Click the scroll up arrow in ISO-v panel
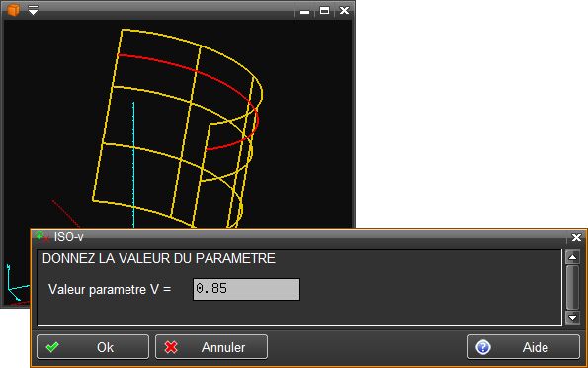Viewport: 588px width, 368px height. [x=572, y=257]
